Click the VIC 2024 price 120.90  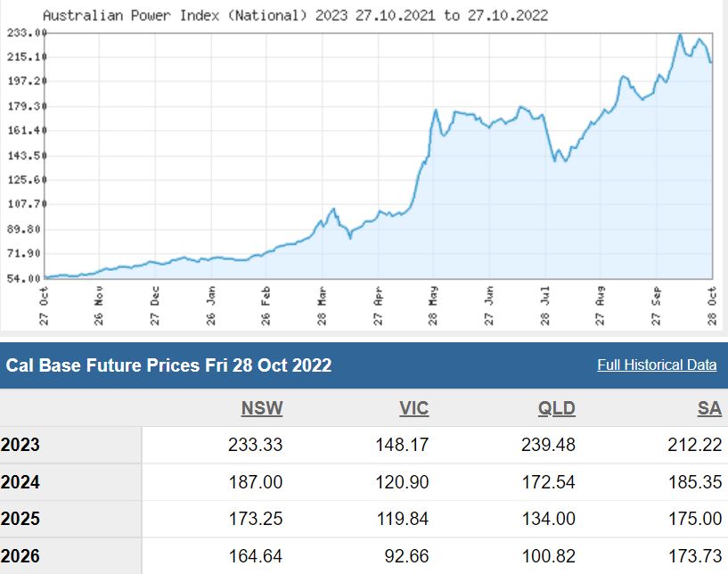(x=402, y=482)
